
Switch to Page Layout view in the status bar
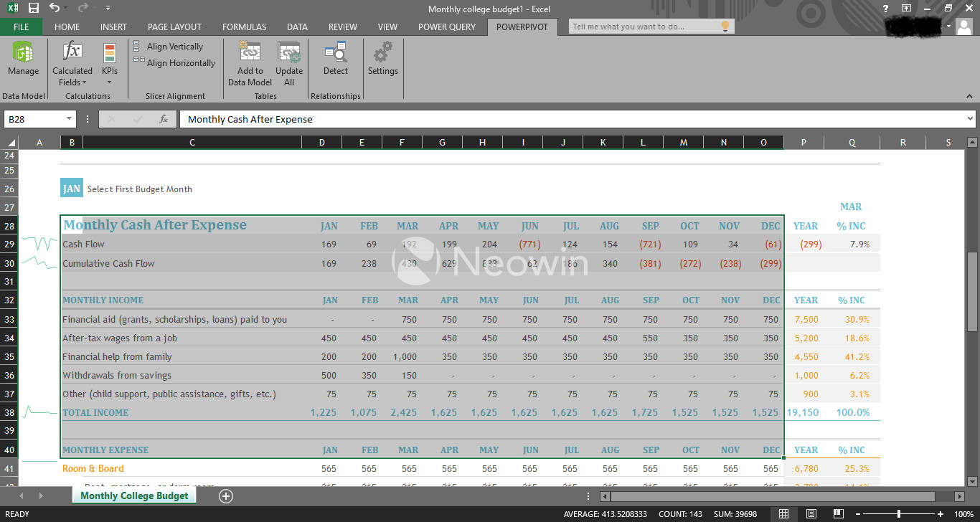[x=811, y=514]
